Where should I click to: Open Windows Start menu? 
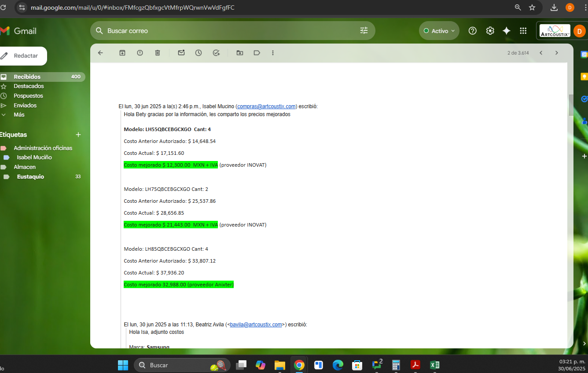123,365
